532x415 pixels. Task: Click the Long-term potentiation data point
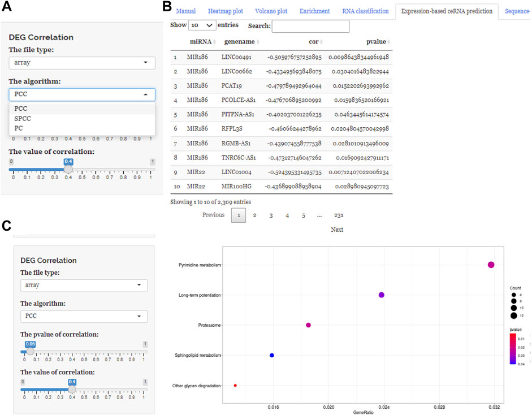pos(382,295)
